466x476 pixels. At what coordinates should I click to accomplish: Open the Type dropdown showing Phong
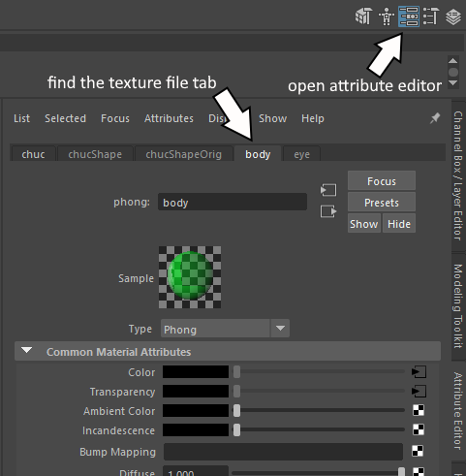225,329
